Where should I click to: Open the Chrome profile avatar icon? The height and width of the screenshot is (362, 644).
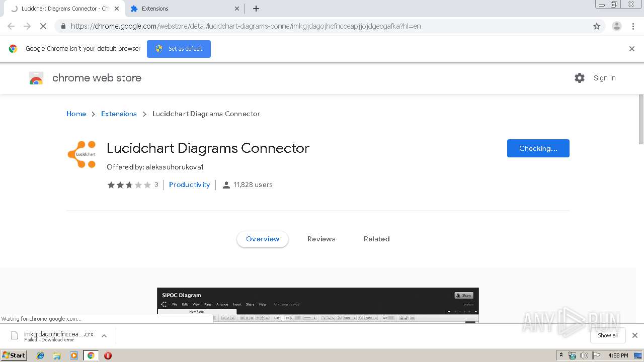coord(616,26)
